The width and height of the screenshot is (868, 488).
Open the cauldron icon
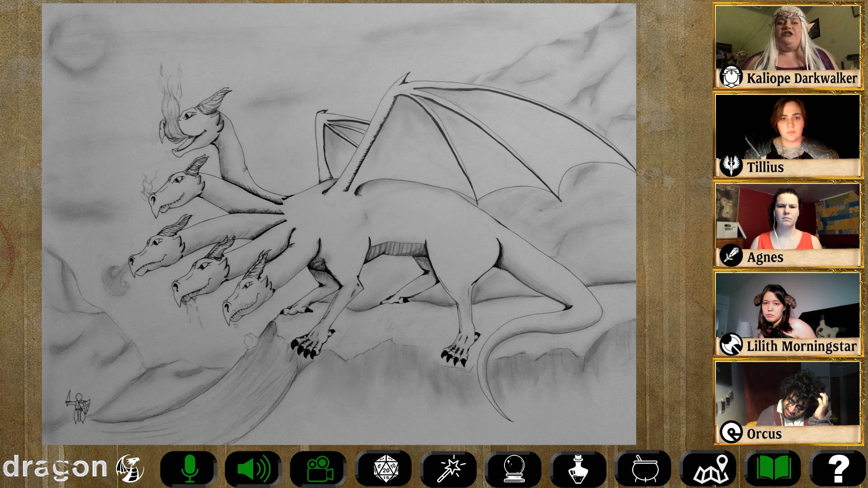644,469
